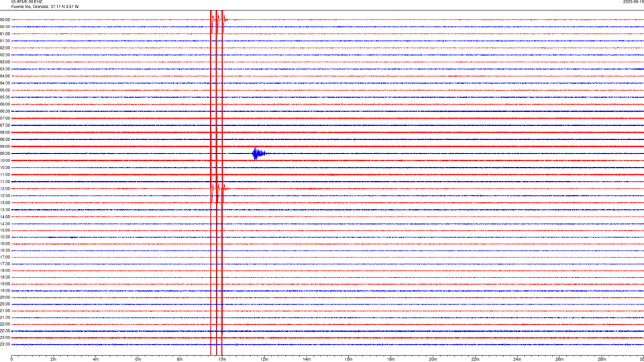Select the 05:00 time label
Image resolution: width=644 pixels, height=362 pixels.
tap(5, 90)
